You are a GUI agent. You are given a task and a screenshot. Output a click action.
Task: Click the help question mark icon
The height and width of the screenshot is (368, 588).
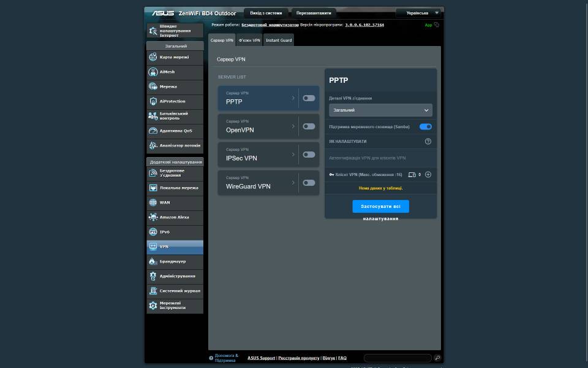coord(428,141)
